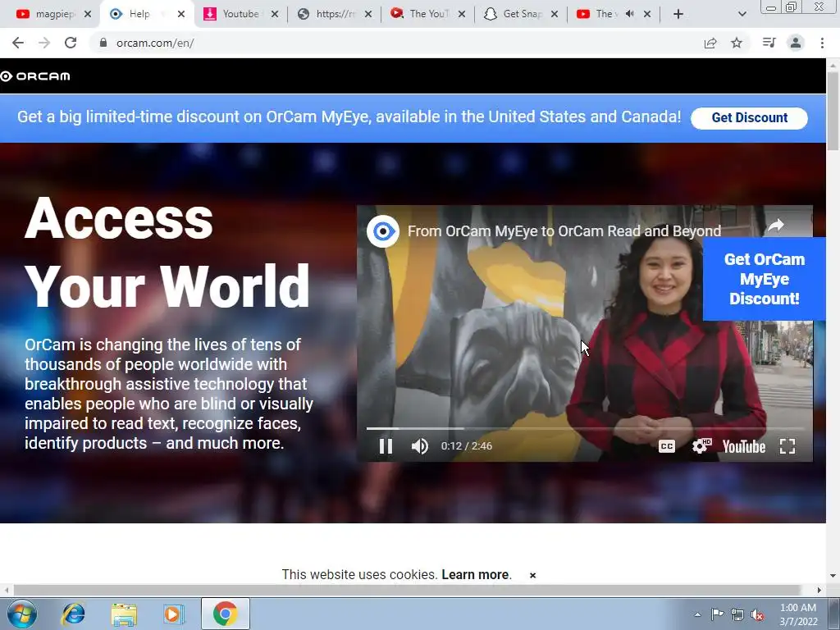
Task: Click Get OrCam MyEye Discount! box
Action: [764, 279]
